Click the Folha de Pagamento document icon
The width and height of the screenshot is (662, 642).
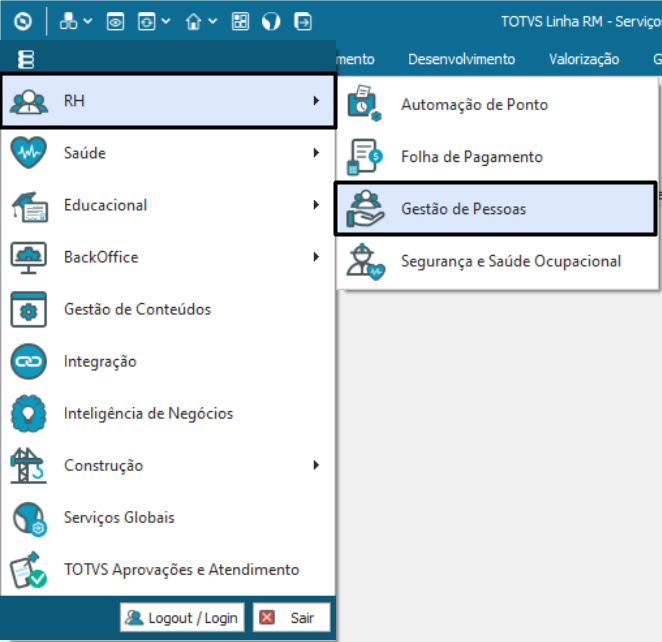point(364,157)
